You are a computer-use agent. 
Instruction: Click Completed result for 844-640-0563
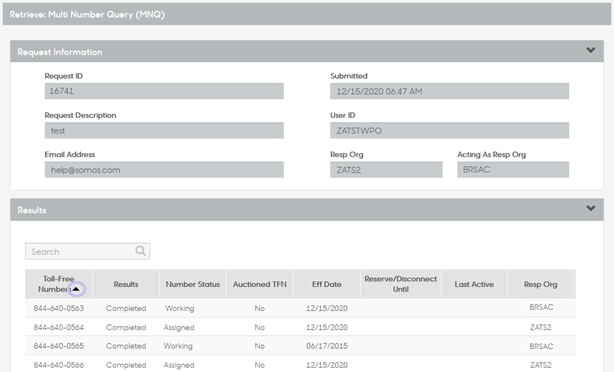126,308
